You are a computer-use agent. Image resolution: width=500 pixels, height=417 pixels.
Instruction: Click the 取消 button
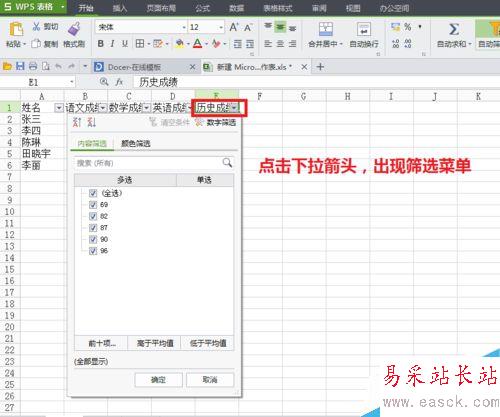coord(210,380)
